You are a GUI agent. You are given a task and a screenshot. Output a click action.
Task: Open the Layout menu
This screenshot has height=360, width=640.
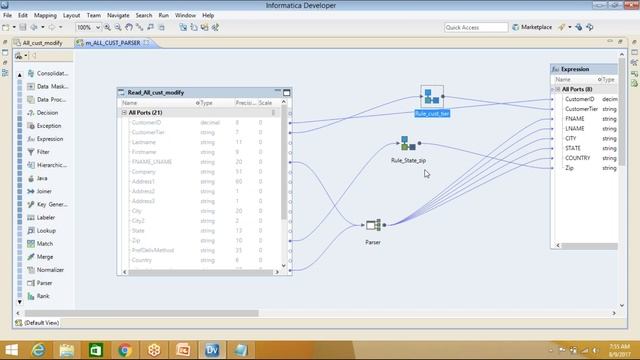tap(71, 15)
